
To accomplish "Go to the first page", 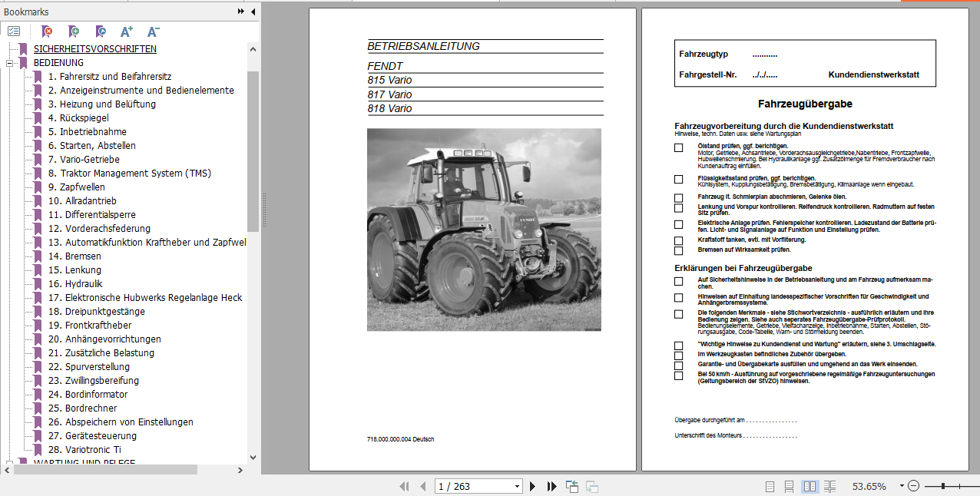I will 404,486.
